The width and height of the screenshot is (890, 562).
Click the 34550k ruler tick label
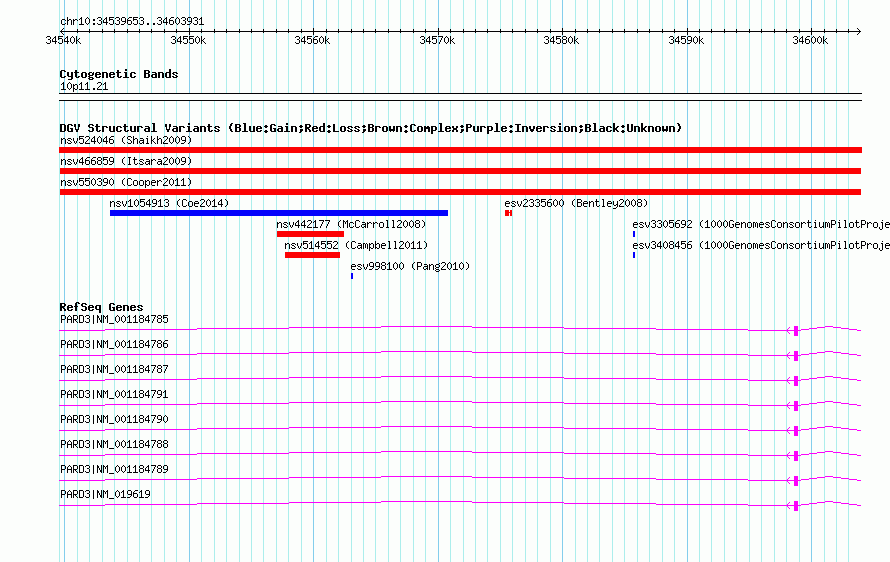tap(188, 40)
